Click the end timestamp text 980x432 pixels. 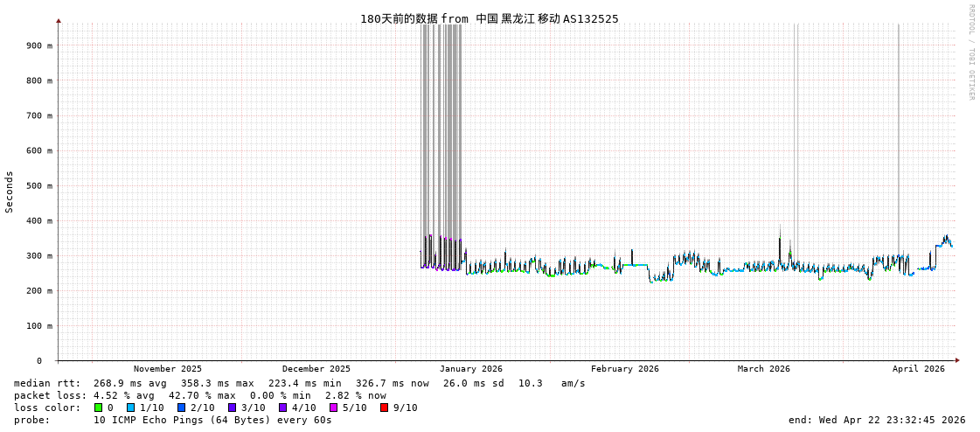click(x=876, y=420)
